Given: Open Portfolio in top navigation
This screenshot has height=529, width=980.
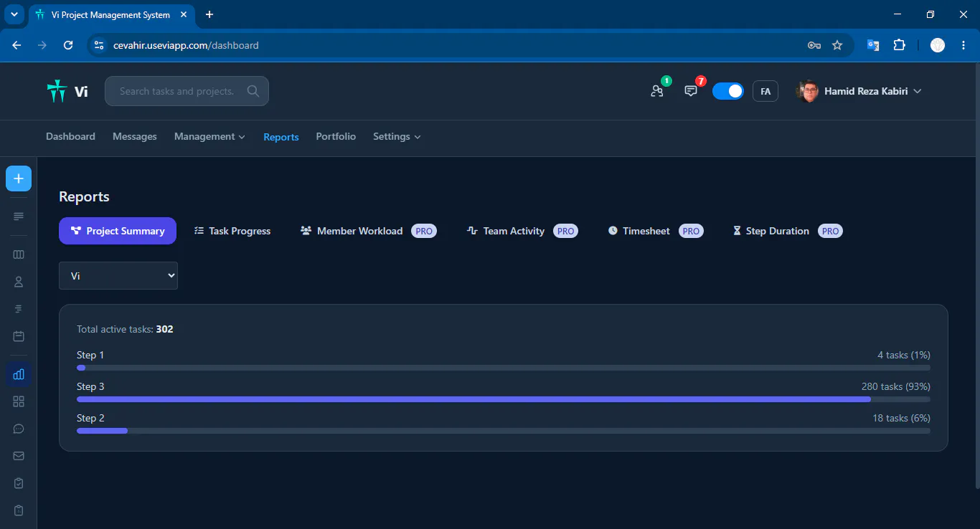Looking at the screenshot, I should pyautogui.click(x=336, y=136).
